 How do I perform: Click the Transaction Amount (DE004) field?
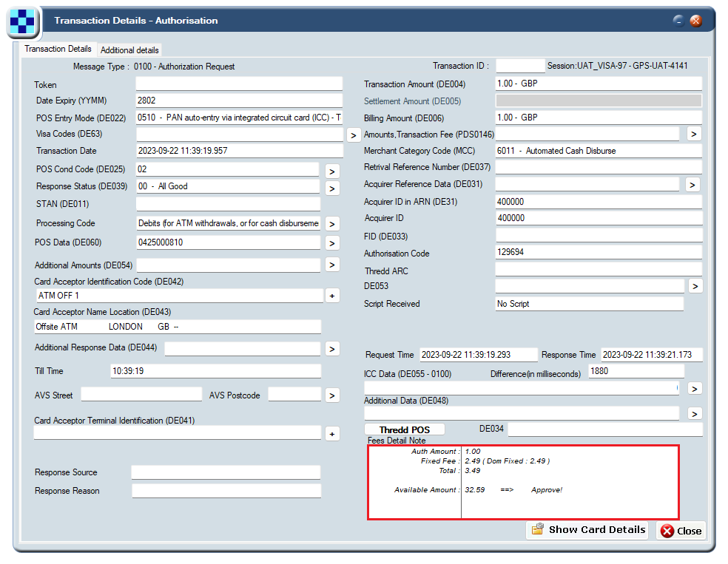[x=599, y=84]
